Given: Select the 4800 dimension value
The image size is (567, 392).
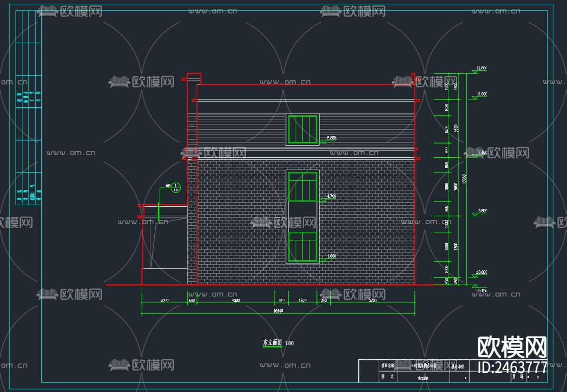Looking at the screenshot, I should point(235,300).
